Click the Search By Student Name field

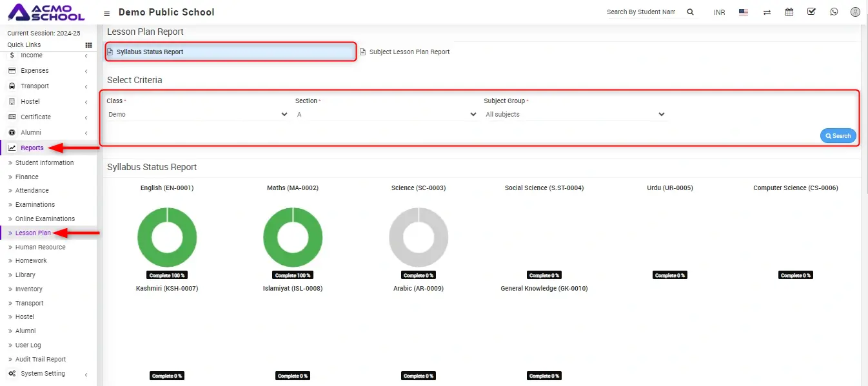point(641,12)
